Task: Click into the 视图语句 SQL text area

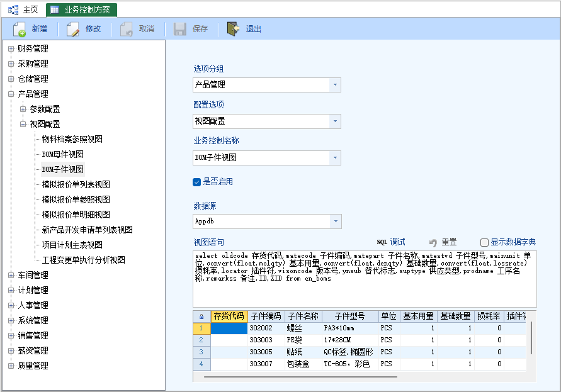Action: 365,279
